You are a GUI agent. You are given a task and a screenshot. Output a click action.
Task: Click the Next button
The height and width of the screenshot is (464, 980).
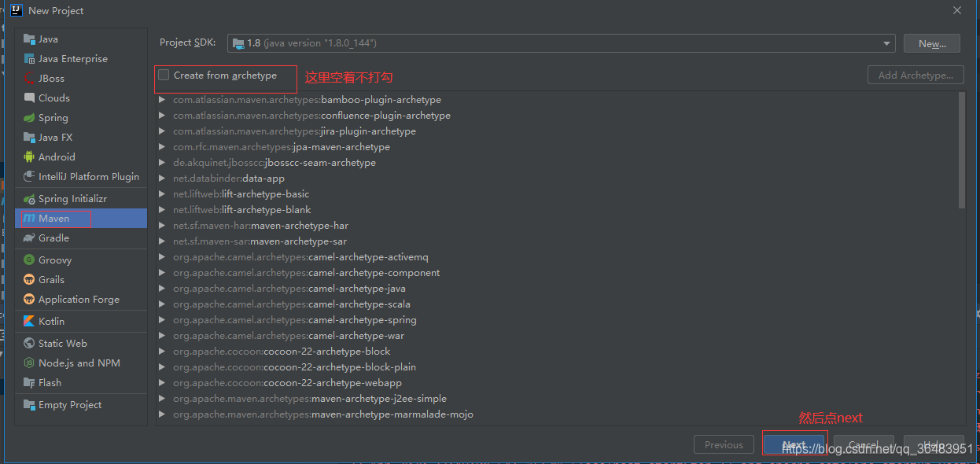(794, 444)
